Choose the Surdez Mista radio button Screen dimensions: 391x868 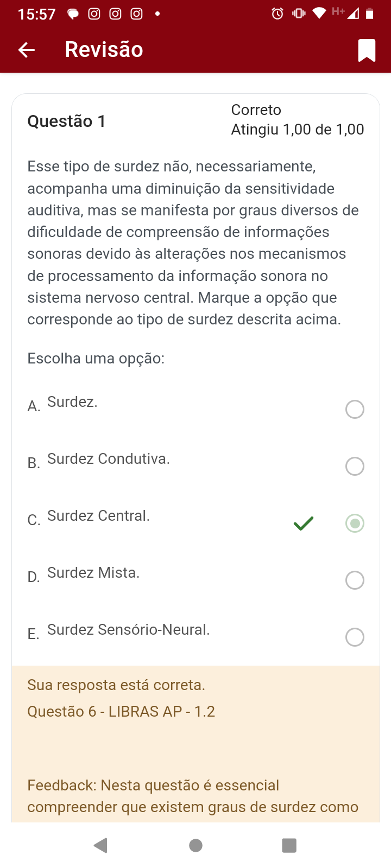[x=355, y=580]
